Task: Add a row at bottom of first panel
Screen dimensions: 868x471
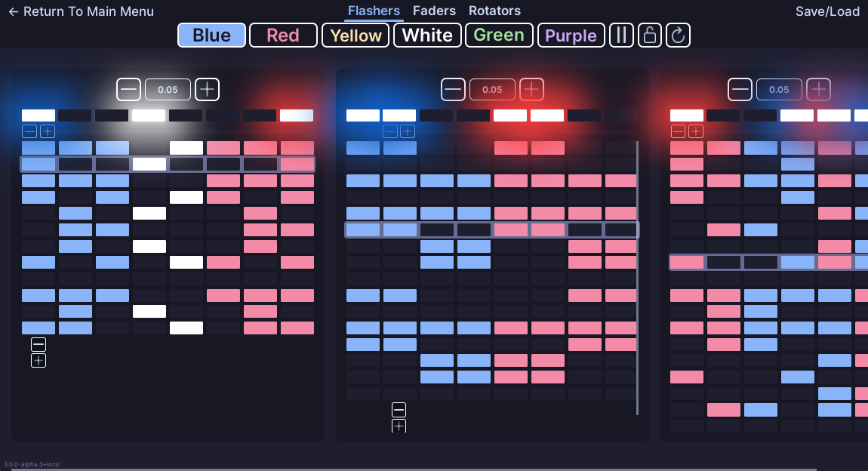Action: pyautogui.click(x=38, y=361)
